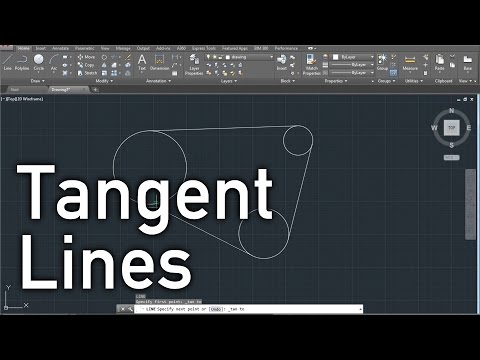Click the Table icon in Annotation panel
The height and width of the screenshot is (360, 480).
[x=175, y=73]
